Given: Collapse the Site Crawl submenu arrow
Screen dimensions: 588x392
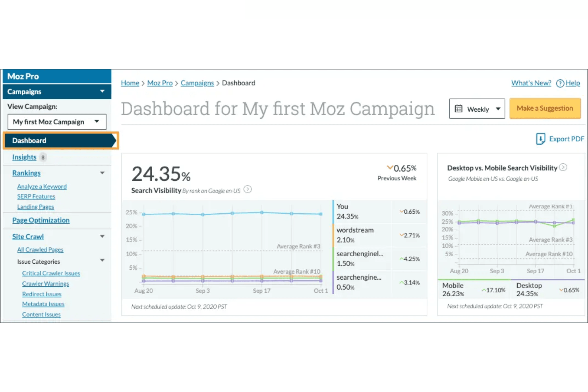Looking at the screenshot, I should click(x=102, y=236).
